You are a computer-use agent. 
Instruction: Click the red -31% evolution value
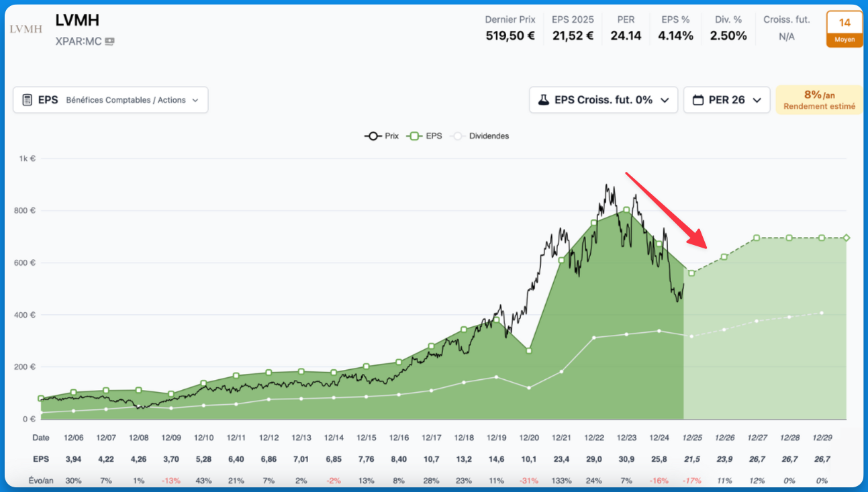pos(529,481)
